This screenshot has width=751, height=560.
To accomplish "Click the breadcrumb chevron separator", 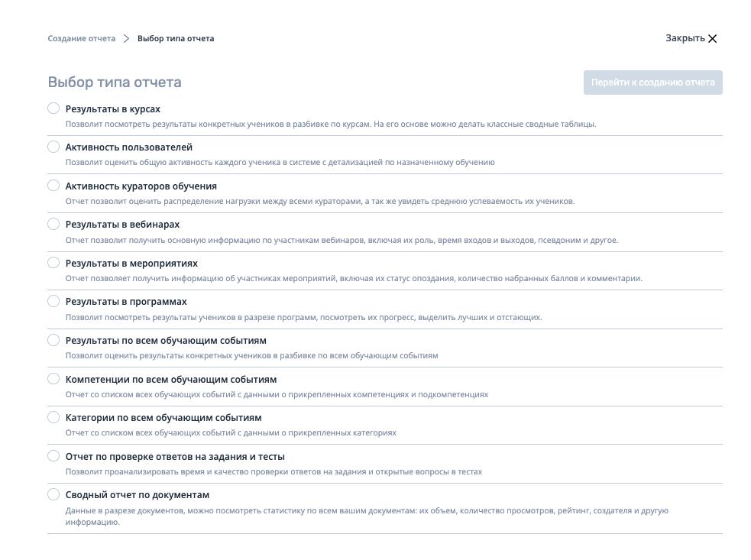I will 127,38.
